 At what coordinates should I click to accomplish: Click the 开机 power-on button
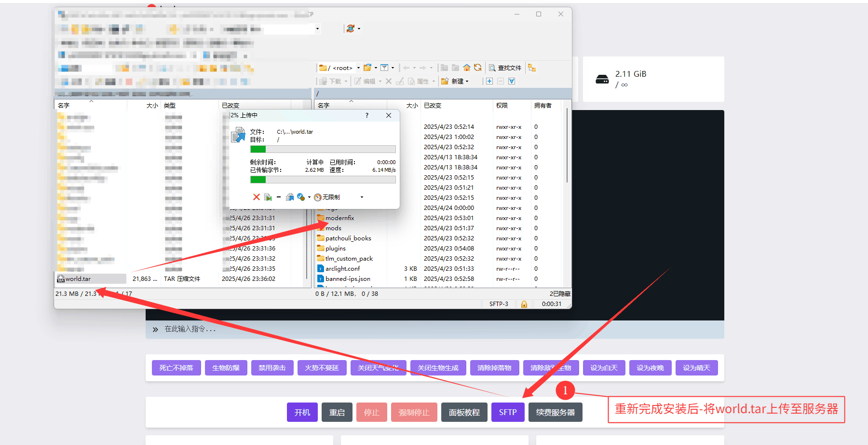point(302,412)
